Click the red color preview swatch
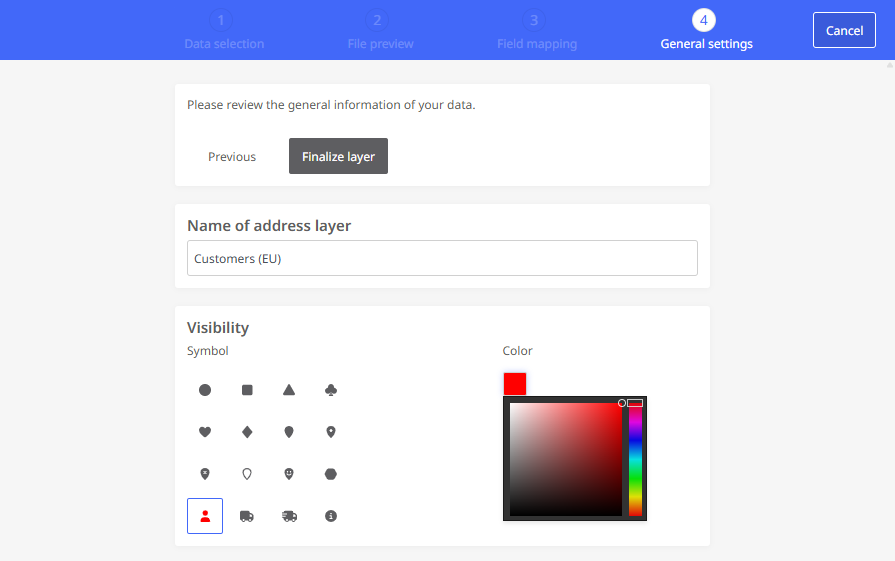The width and height of the screenshot is (895, 561). coord(515,384)
